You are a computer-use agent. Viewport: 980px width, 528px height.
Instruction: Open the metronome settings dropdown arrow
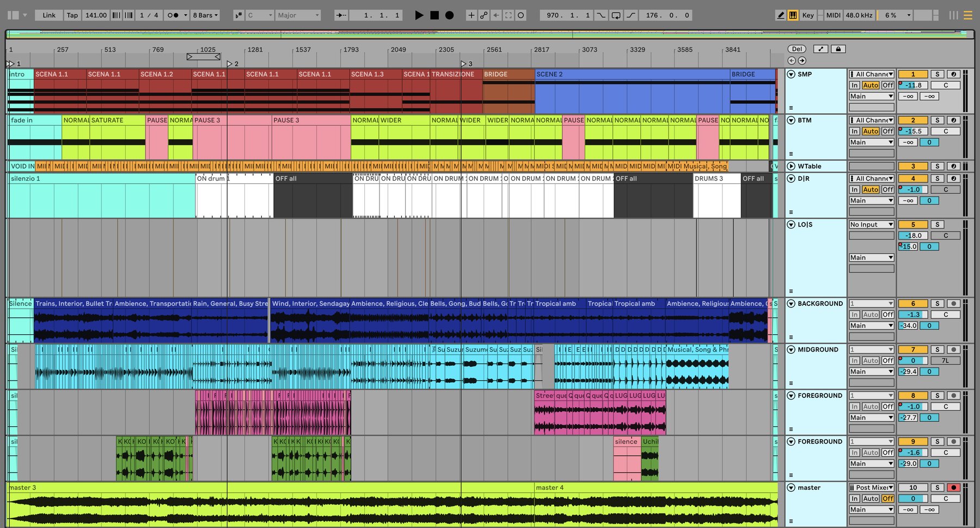185,15
